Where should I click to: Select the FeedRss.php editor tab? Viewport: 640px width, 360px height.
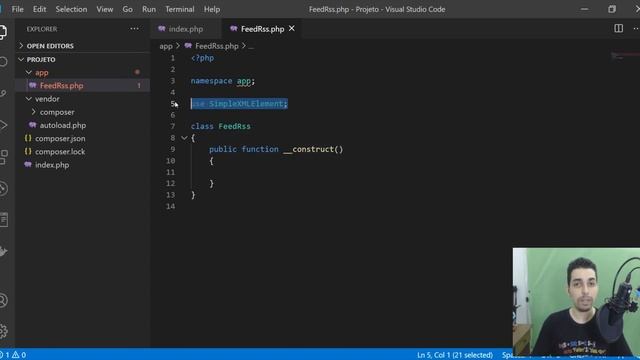262,29
